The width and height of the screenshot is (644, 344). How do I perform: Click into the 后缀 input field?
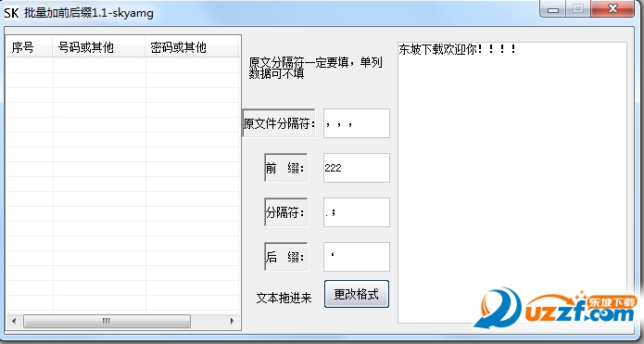[x=357, y=257]
